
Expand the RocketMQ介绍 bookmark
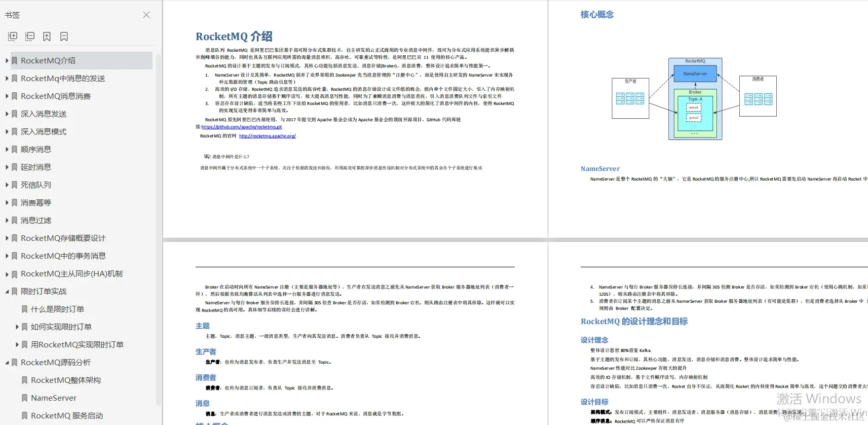(7, 60)
